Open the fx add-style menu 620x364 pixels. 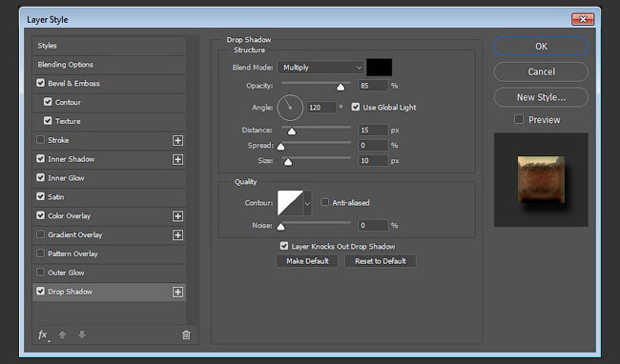pos(44,335)
